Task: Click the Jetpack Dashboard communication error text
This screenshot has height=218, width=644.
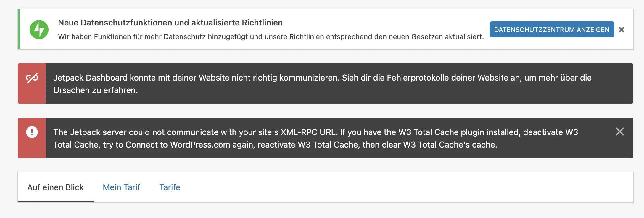Action: click(x=322, y=84)
